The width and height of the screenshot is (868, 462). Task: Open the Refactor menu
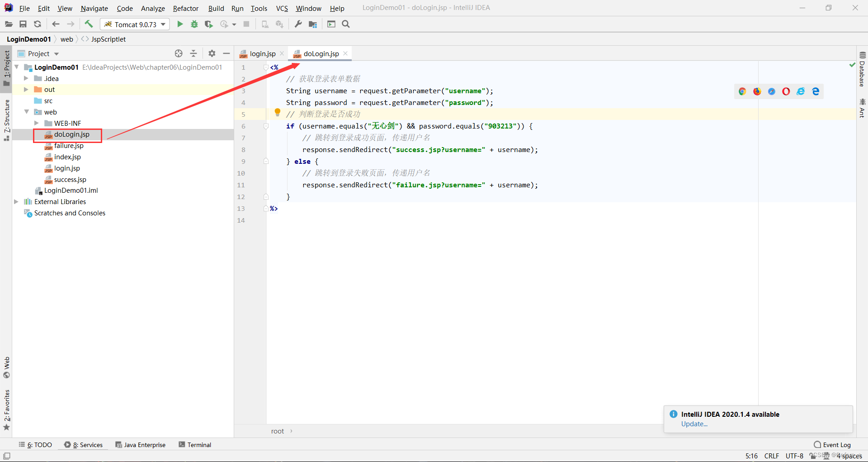(185, 8)
